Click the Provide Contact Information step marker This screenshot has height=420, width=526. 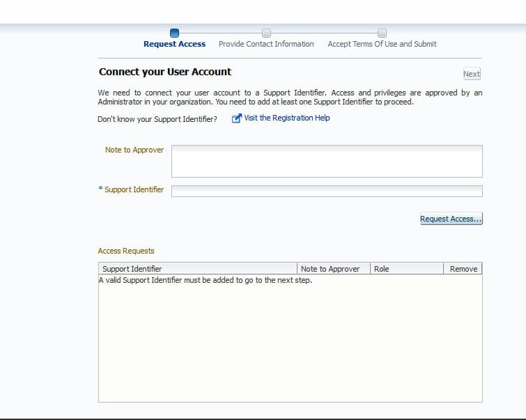click(266, 33)
